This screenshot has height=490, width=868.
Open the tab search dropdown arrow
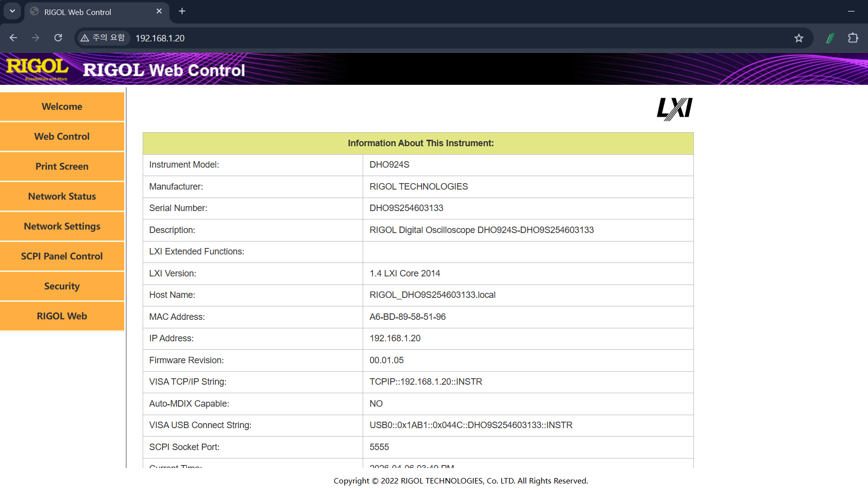[12, 11]
